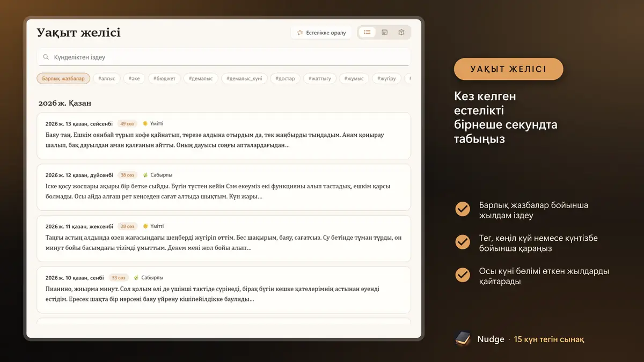Click the Үмітті mood label on 11 қазан
The height and width of the screenshot is (362, 644).
click(157, 226)
